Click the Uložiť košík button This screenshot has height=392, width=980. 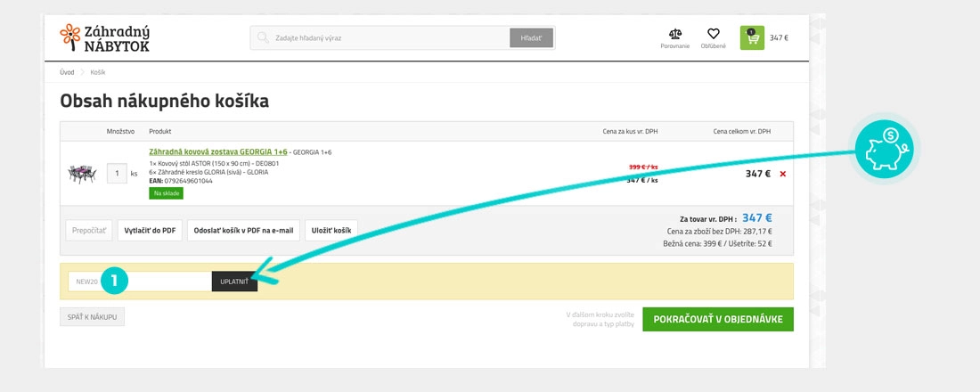[331, 230]
